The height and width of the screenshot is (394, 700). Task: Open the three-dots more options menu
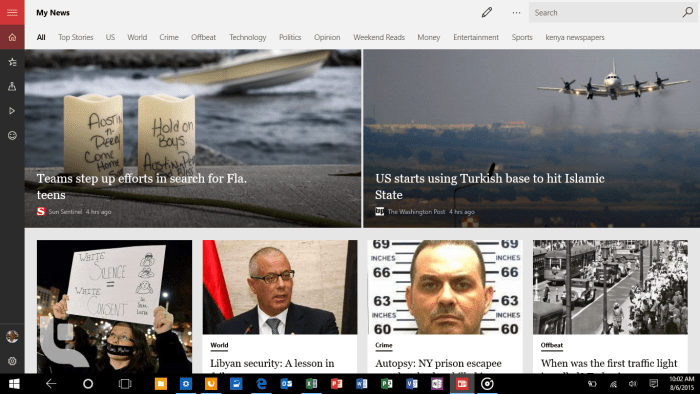point(516,12)
